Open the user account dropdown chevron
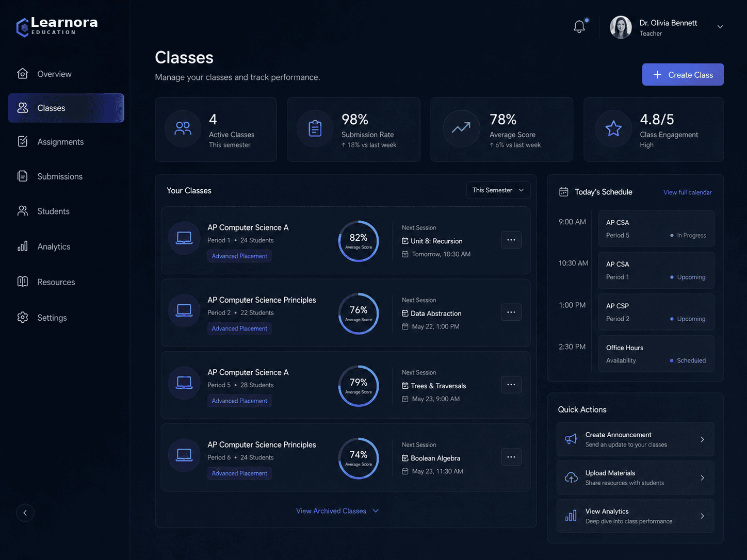 click(720, 27)
